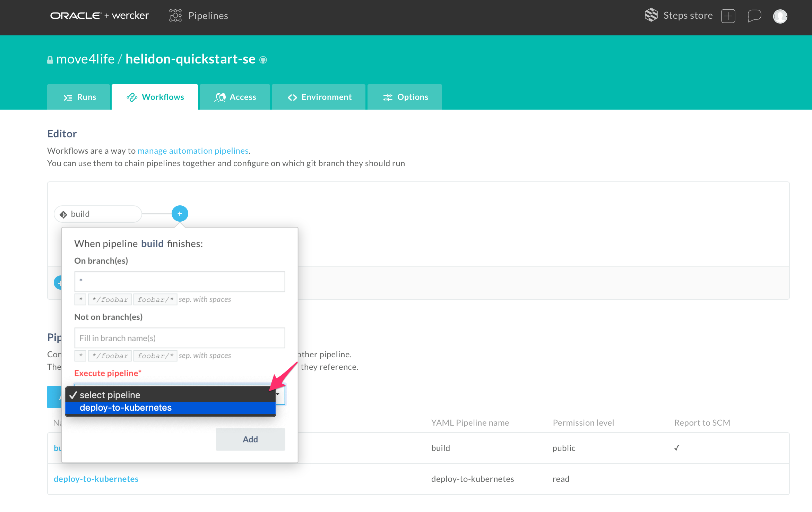Screen dimensions: 812x512
Task: Click the blue plus after build pipeline
Action: (x=180, y=214)
